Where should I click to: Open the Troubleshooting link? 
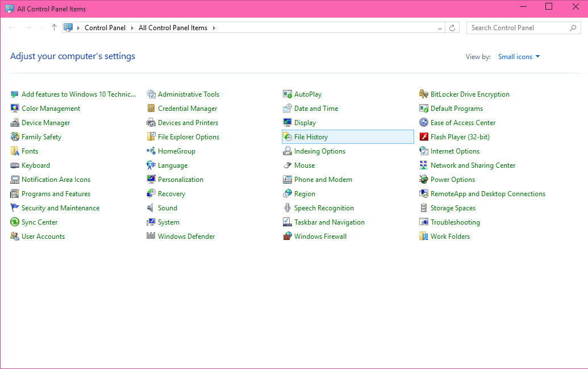455,222
